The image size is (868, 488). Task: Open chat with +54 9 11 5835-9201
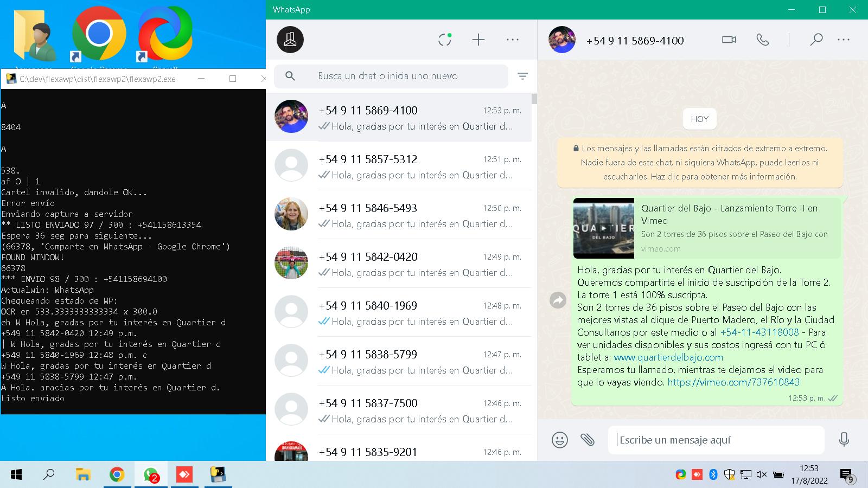(399, 448)
